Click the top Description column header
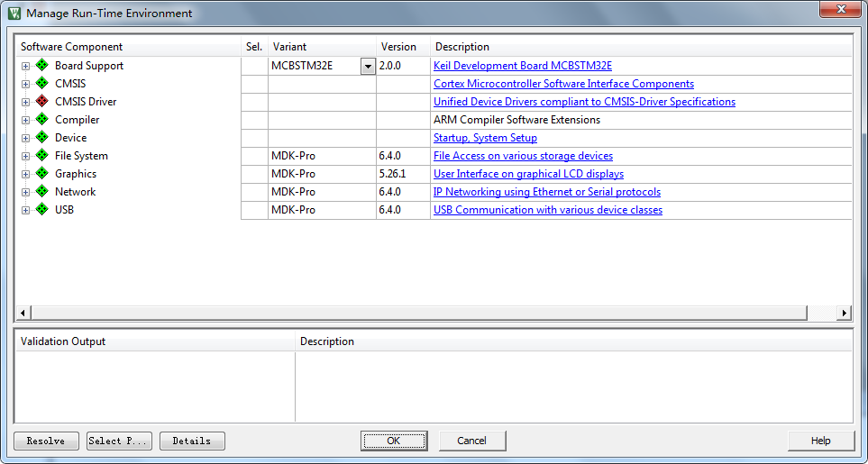Screen dimensions: 868x464 pyautogui.click(x=641, y=47)
